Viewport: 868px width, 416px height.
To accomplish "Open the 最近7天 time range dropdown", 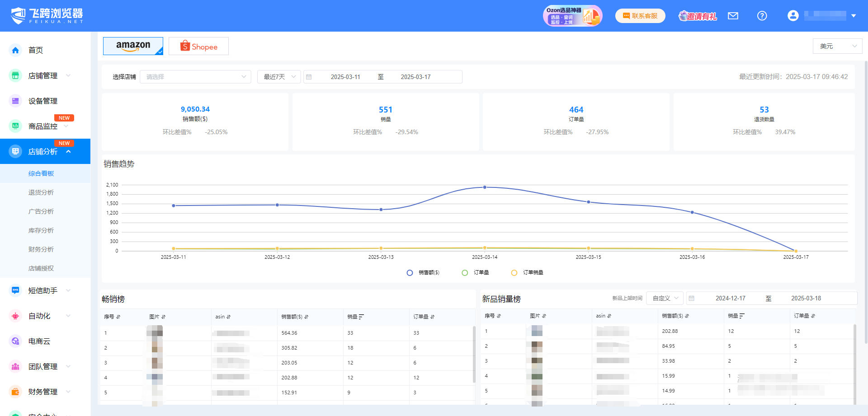I will [x=279, y=77].
